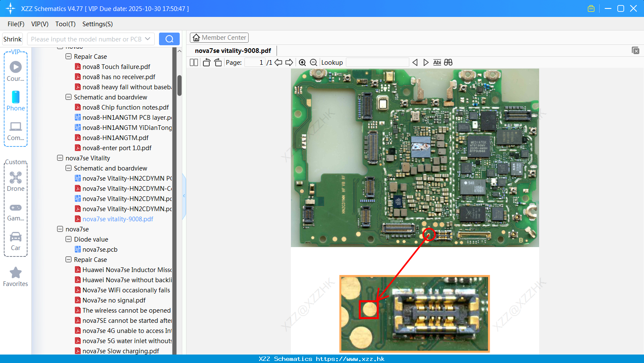Open the model number dropdown arrow

148,39
